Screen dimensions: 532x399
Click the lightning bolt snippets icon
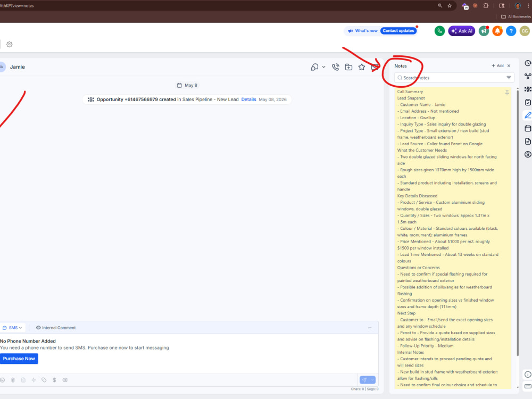[34, 380]
